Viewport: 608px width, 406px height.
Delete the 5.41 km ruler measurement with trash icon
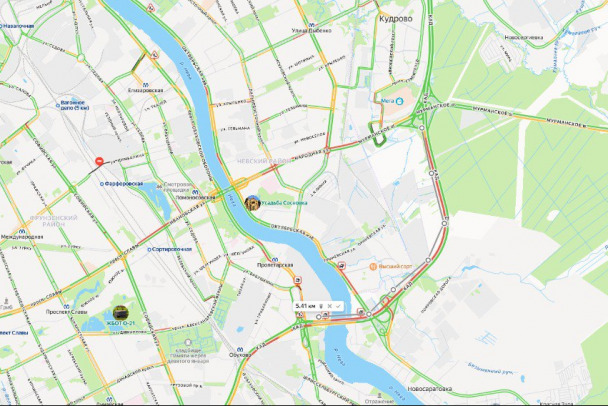coord(321,306)
